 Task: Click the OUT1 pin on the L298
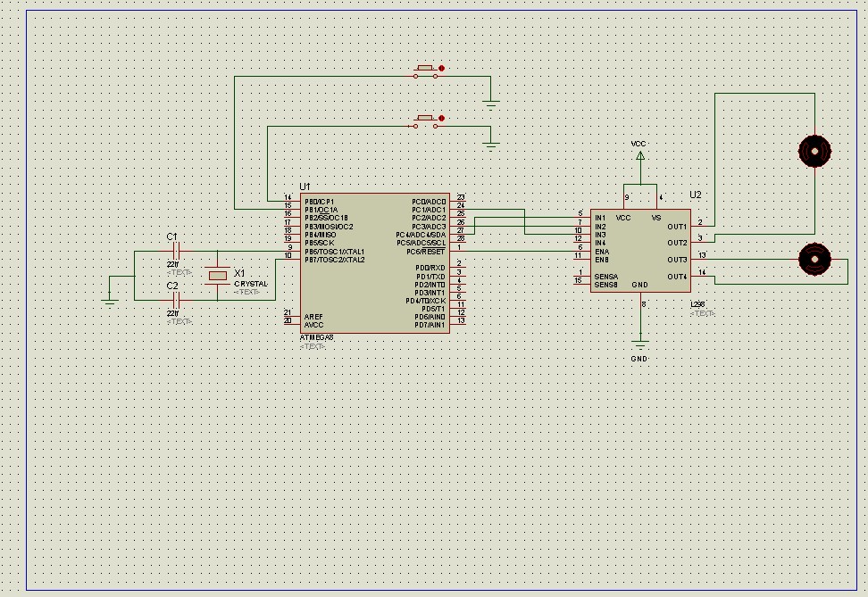(677, 226)
